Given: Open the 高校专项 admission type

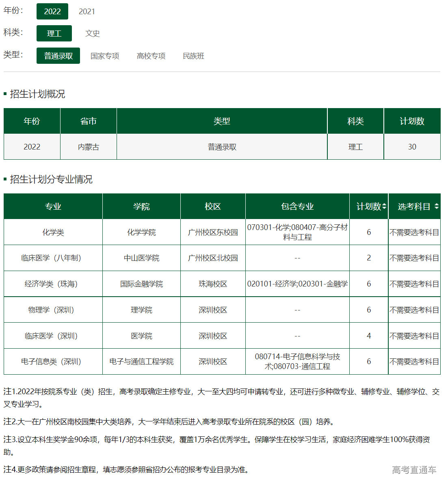Looking at the screenshot, I should 151,56.
